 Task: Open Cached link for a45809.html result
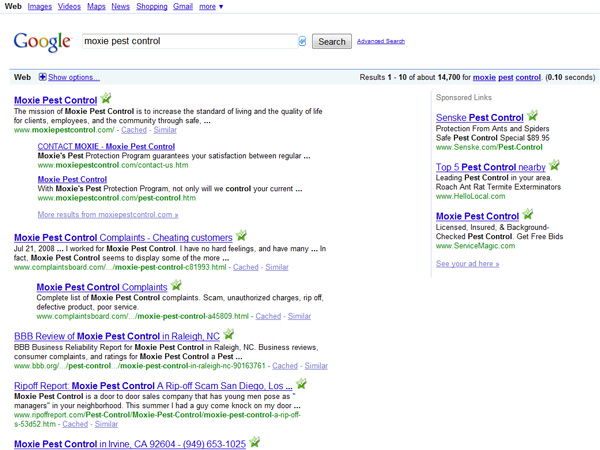[268, 316]
